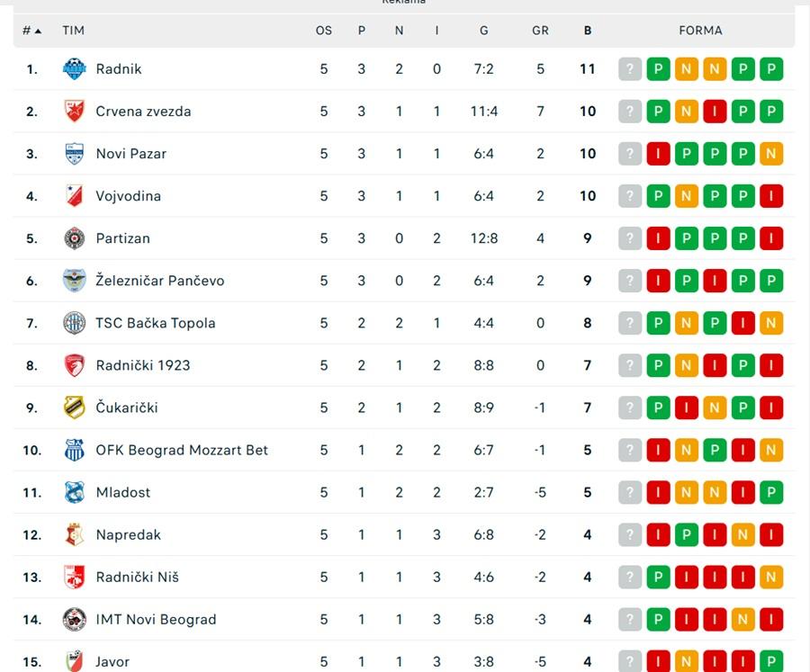Click the FORMA column header
The image size is (810, 672).
pyautogui.click(x=700, y=31)
